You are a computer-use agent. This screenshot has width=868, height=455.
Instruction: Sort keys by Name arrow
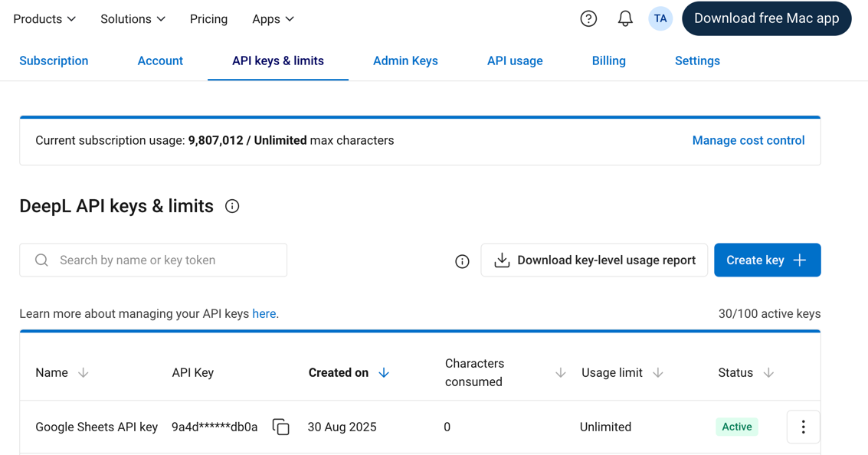tap(84, 373)
